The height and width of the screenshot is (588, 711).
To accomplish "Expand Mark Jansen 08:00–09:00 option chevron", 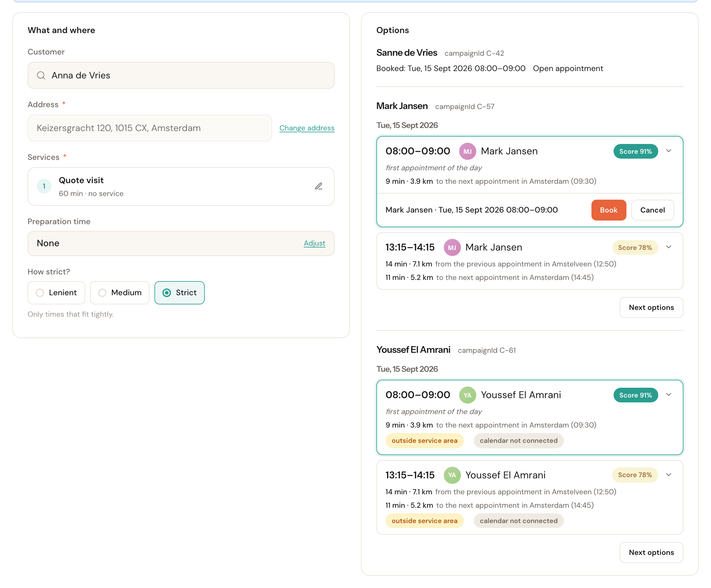I will point(669,151).
